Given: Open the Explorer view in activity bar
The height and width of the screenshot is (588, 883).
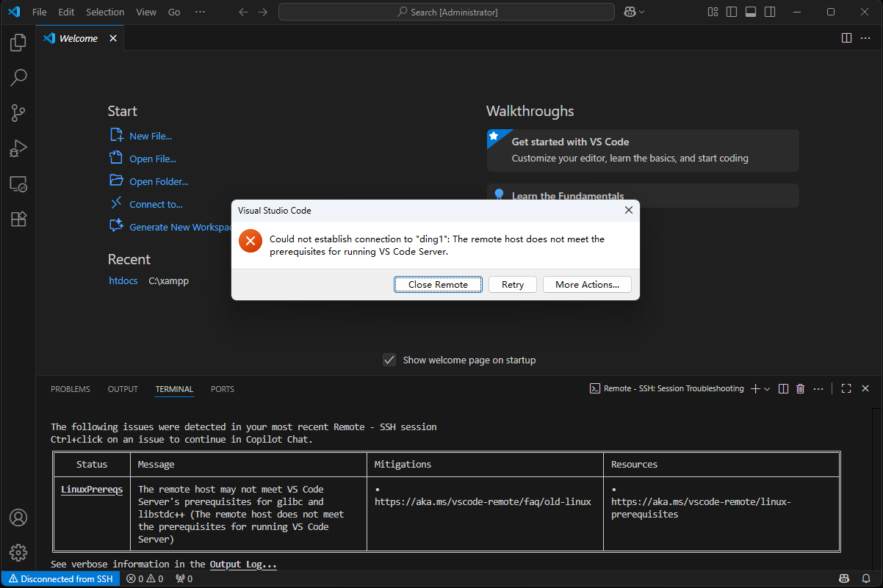Looking at the screenshot, I should point(18,43).
